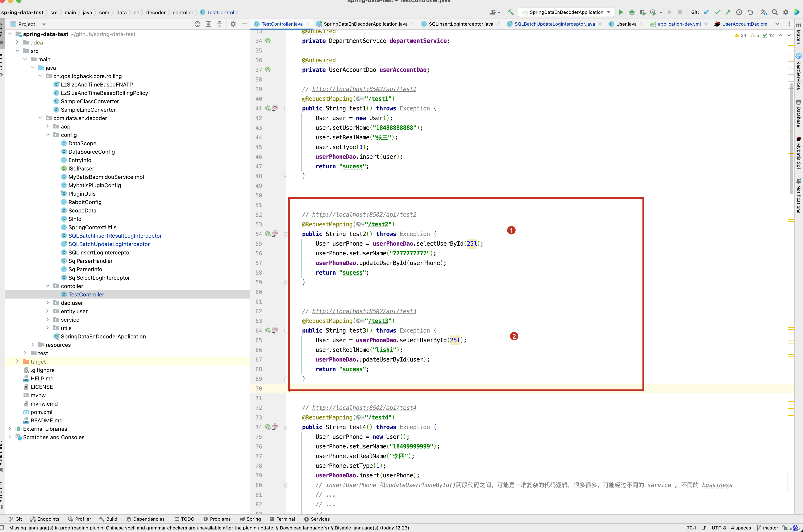The height and width of the screenshot is (532, 803).
Task: Fold test1 method at line 41
Action: coord(286,109)
